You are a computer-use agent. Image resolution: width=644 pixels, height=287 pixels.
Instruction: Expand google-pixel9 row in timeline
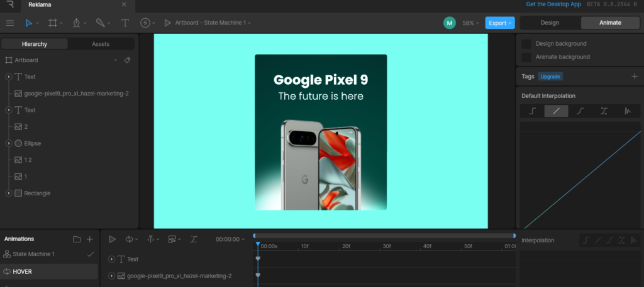pos(111,276)
